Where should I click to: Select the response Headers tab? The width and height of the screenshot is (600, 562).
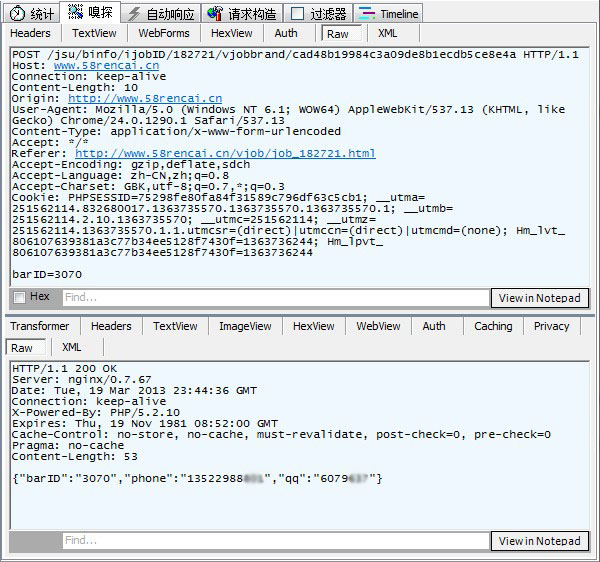(x=111, y=326)
